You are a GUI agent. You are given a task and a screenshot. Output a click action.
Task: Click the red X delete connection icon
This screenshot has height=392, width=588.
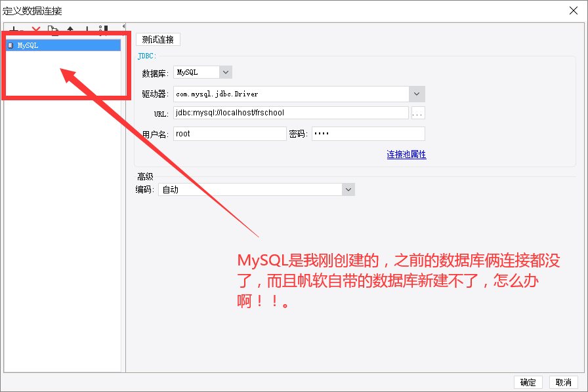[x=36, y=29]
